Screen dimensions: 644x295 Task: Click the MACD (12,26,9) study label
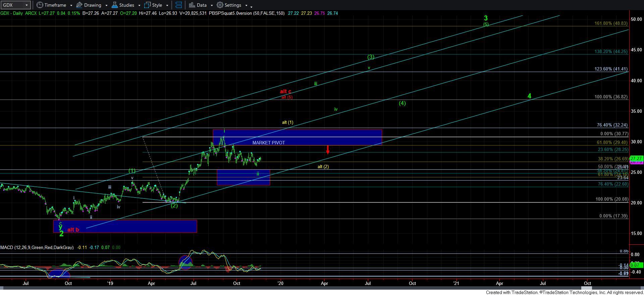tap(37, 247)
